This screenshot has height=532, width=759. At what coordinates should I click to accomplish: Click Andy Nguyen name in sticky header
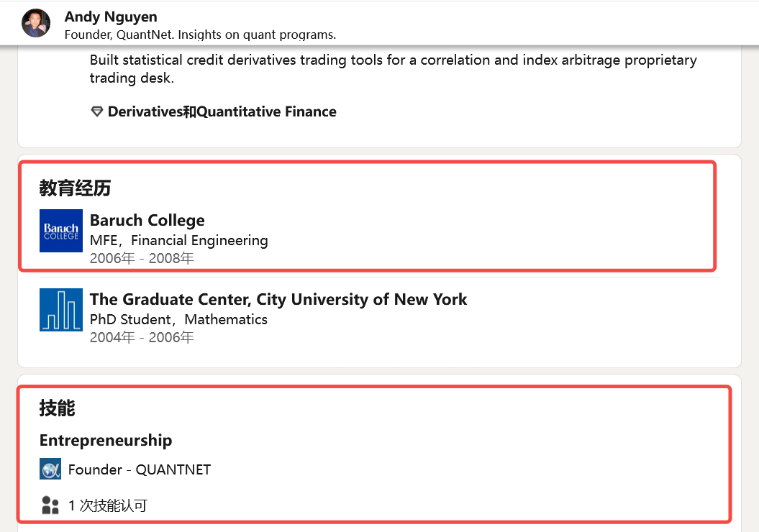111,17
